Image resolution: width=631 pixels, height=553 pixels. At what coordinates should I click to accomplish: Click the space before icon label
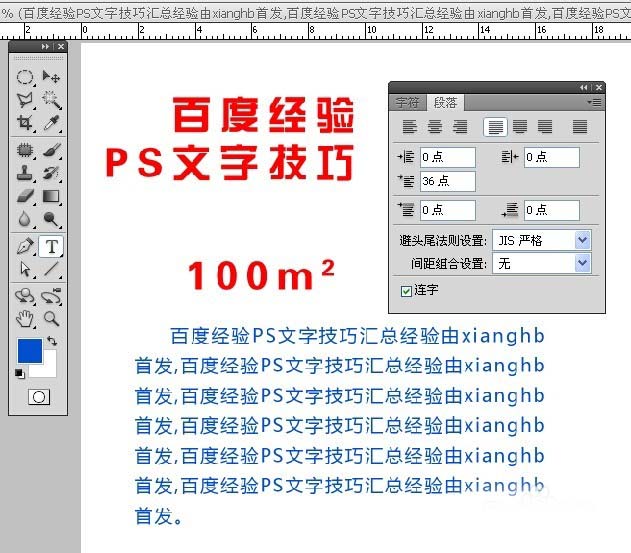coord(406,210)
